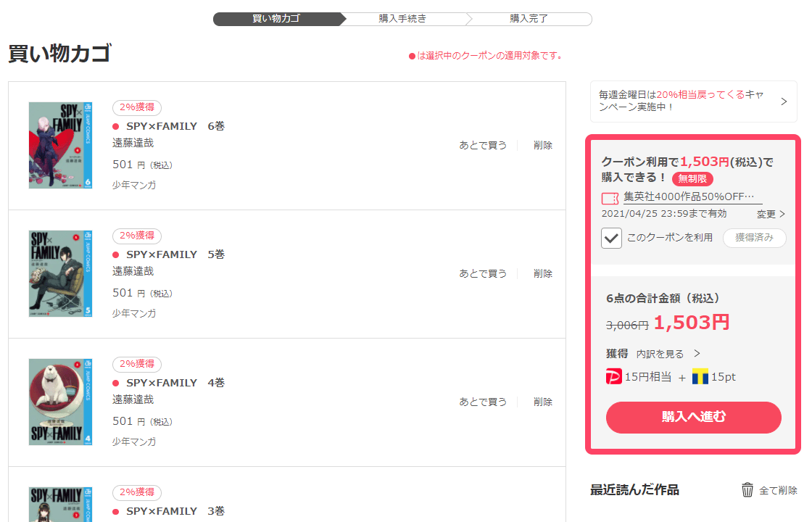
Task: Click the trash can icon beside 全て削除
Action: [747, 490]
